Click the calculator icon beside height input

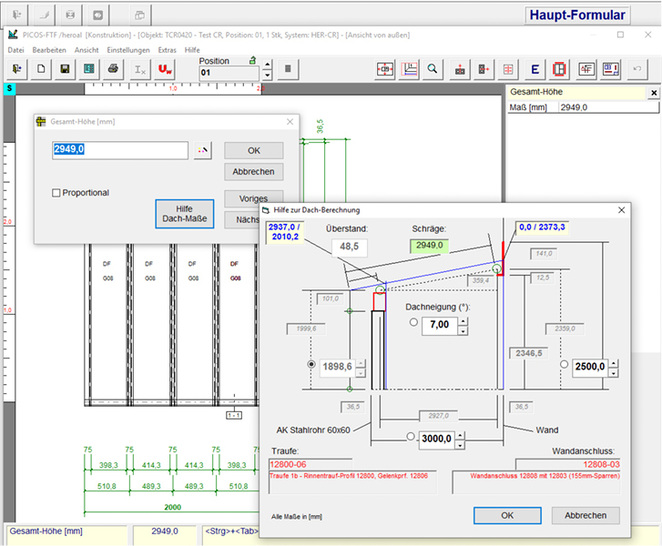coord(203,150)
